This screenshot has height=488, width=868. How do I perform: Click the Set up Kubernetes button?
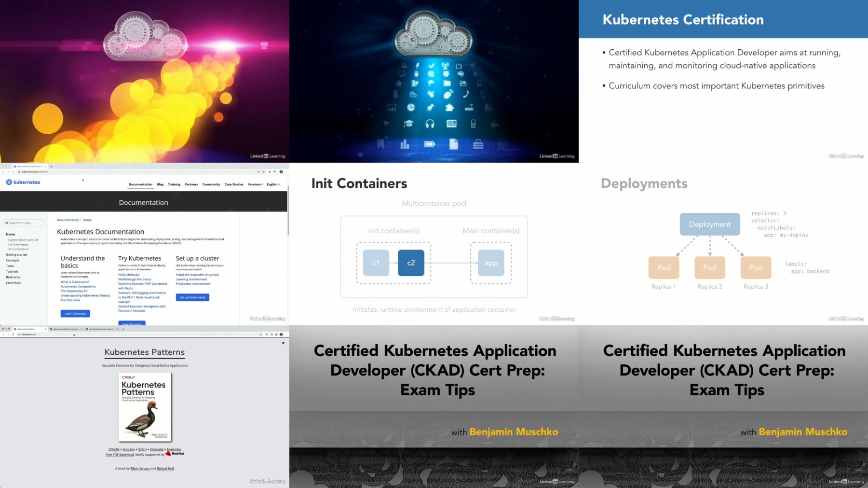(x=192, y=297)
